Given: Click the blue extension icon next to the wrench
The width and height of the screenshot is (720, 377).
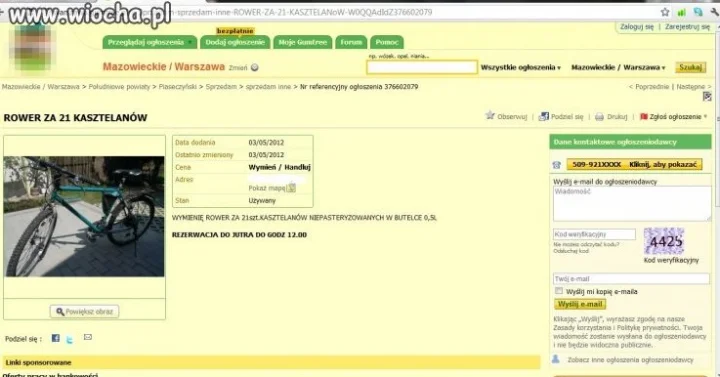Looking at the screenshot, I should point(698,12).
